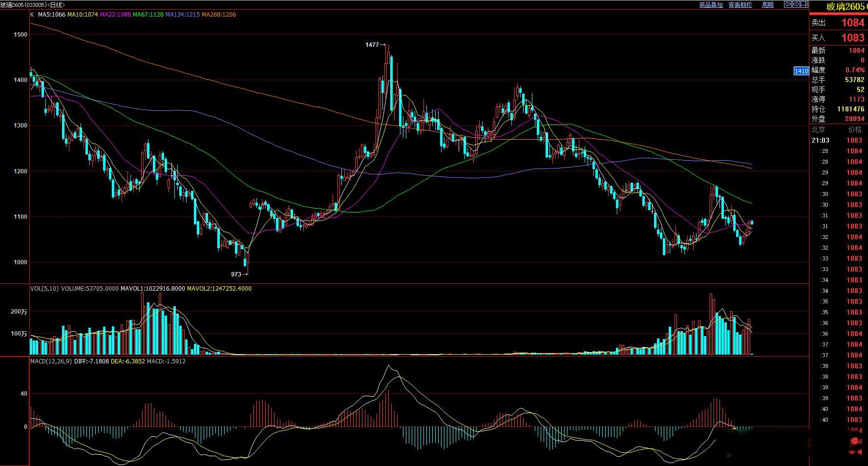The image size is (868, 466).
Task: Select the MA10:1074 indicator label
Action: 83,15
